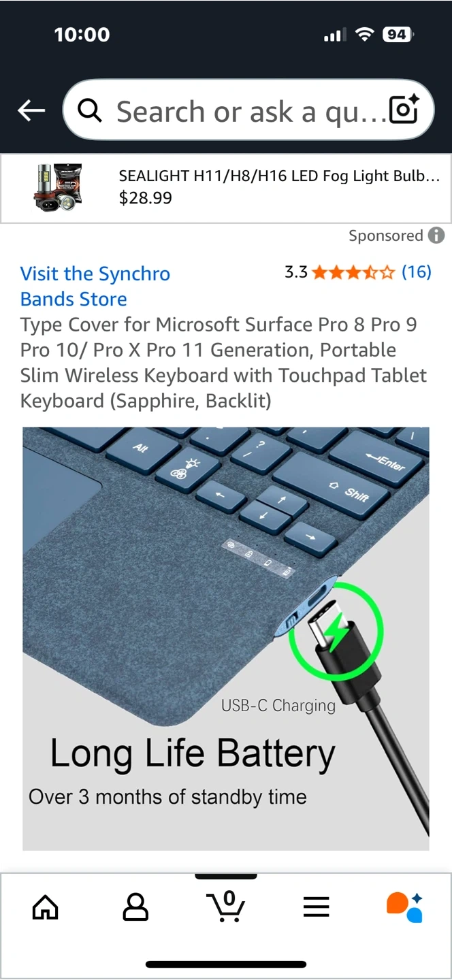Viewport: 452px width, 980px height.
Task: Visit the Synchro Bands Store link
Action: pyautogui.click(x=95, y=287)
